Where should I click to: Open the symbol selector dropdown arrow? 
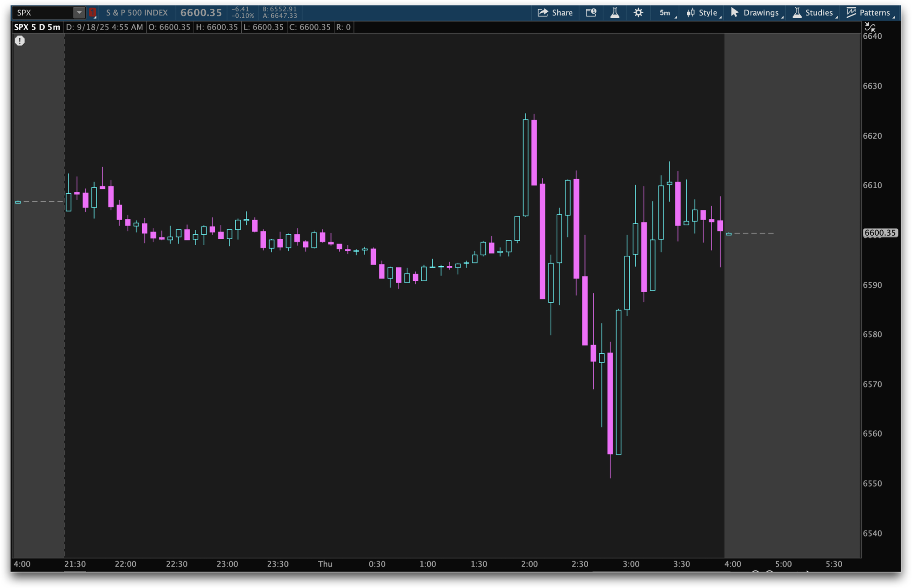(x=79, y=12)
